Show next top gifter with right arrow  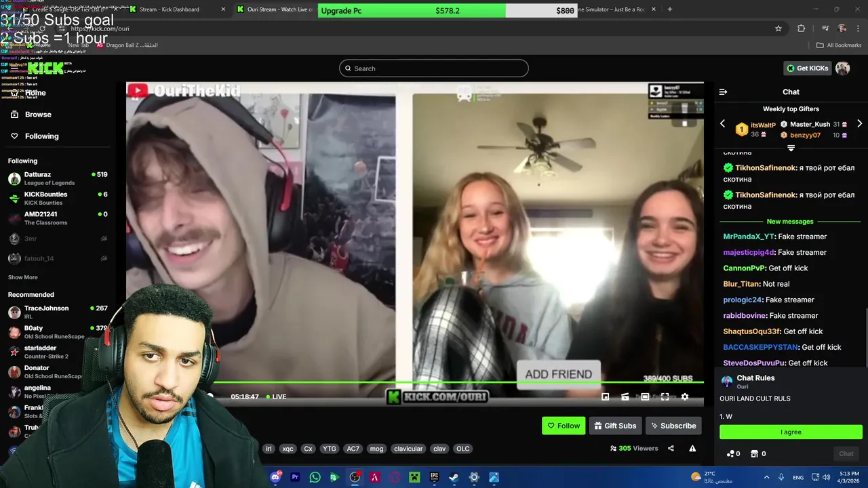tap(859, 124)
